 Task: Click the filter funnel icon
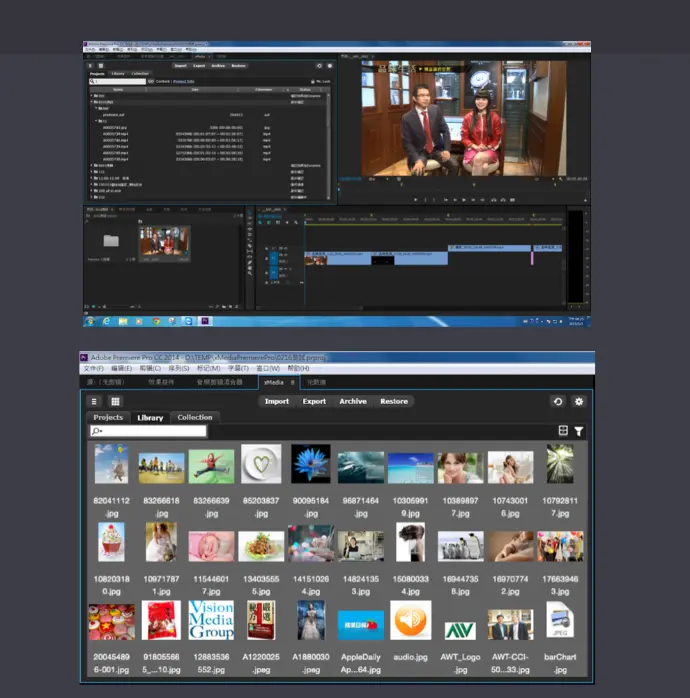[x=579, y=431]
